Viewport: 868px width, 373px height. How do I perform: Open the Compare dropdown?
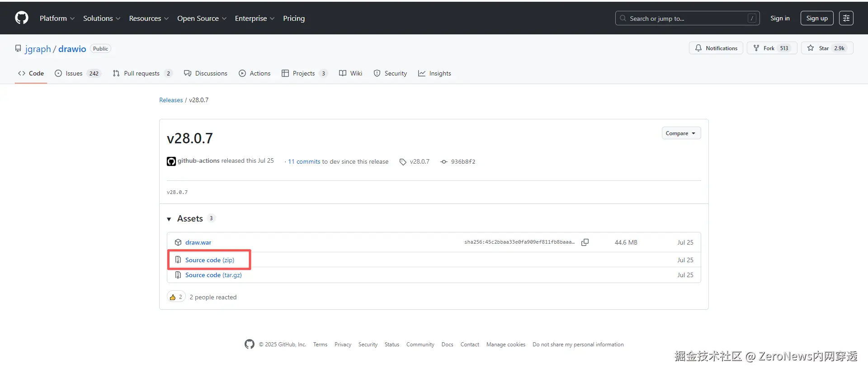coord(681,133)
